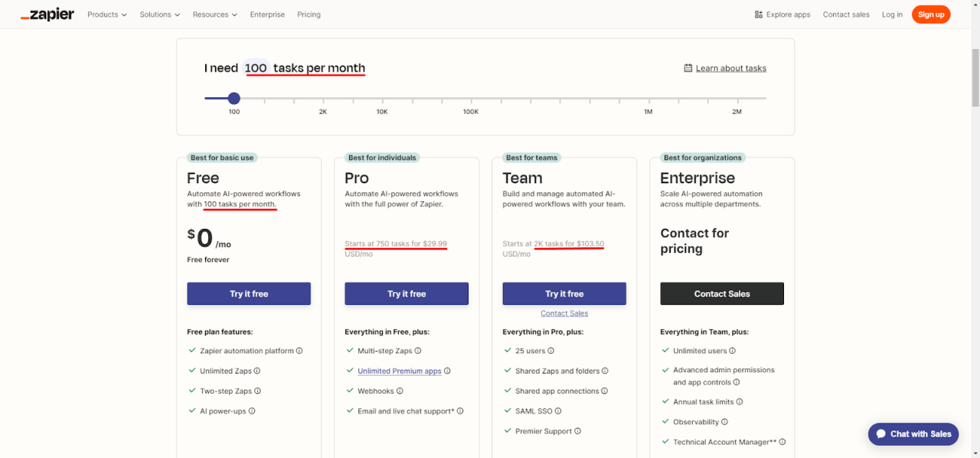Viewport: 980px width, 458px height.
Task: Show info icon next to Observability
Action: (x=724, y=422)
